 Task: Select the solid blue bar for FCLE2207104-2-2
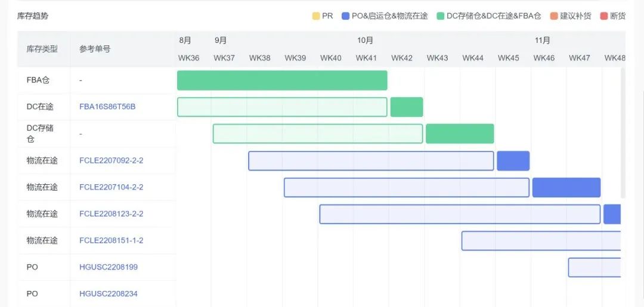pyautogui.click(x=566, y=188)
